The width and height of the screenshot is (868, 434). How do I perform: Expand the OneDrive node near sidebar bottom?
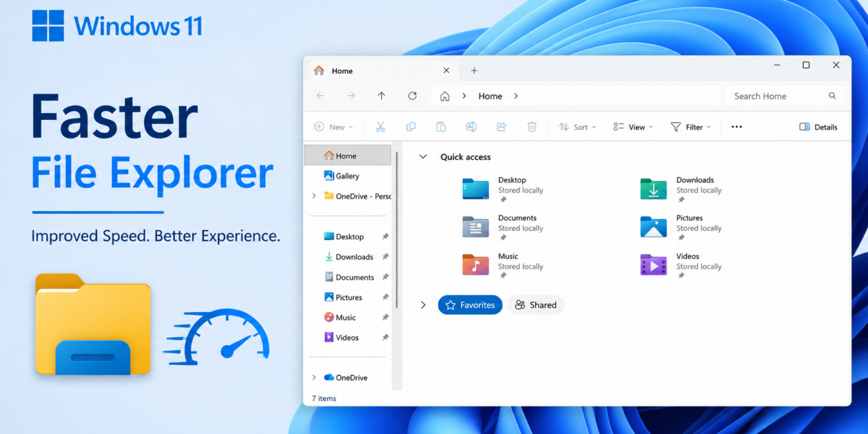coord(314,378)
